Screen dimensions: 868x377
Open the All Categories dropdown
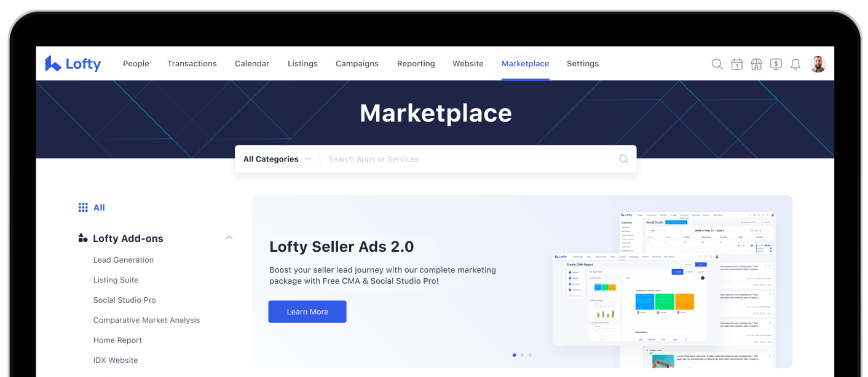277,159
